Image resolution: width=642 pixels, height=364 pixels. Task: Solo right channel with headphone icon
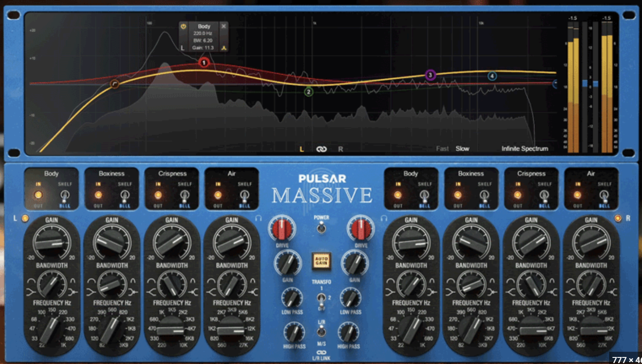[383, 218]
